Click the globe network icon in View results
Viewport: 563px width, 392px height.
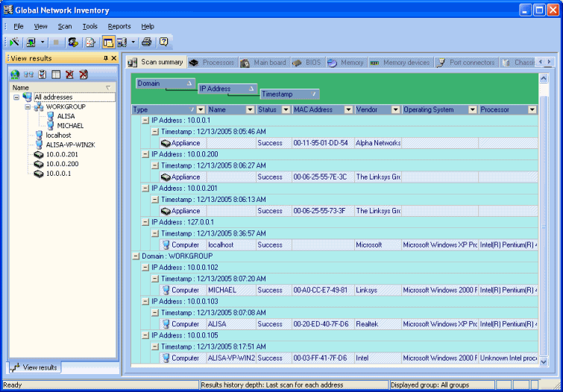[15, 75]
